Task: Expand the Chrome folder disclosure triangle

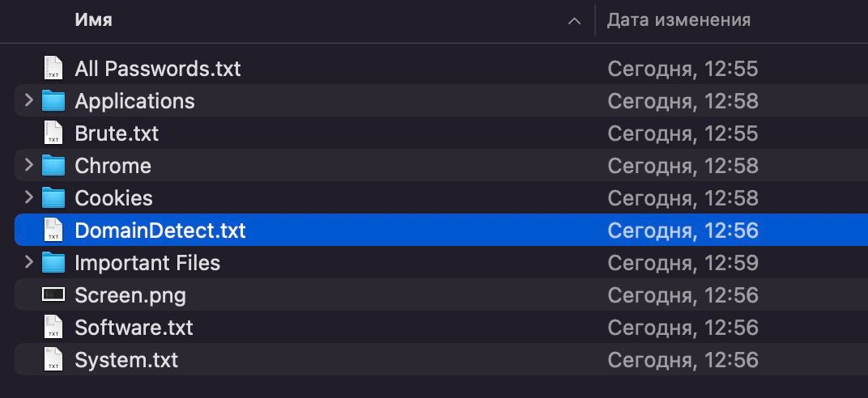Action: (29, 166)
